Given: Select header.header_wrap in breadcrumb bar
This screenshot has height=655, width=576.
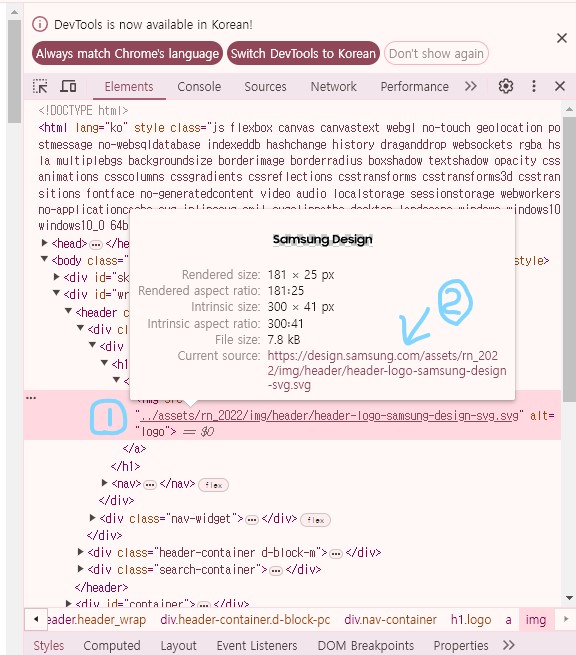Looking at the screenshot, I should (96, 620).
